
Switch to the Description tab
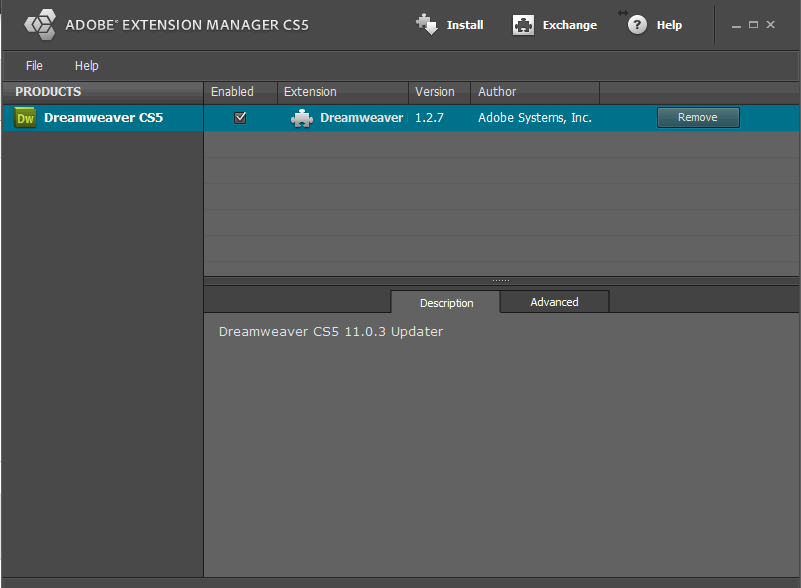(445, 302)
